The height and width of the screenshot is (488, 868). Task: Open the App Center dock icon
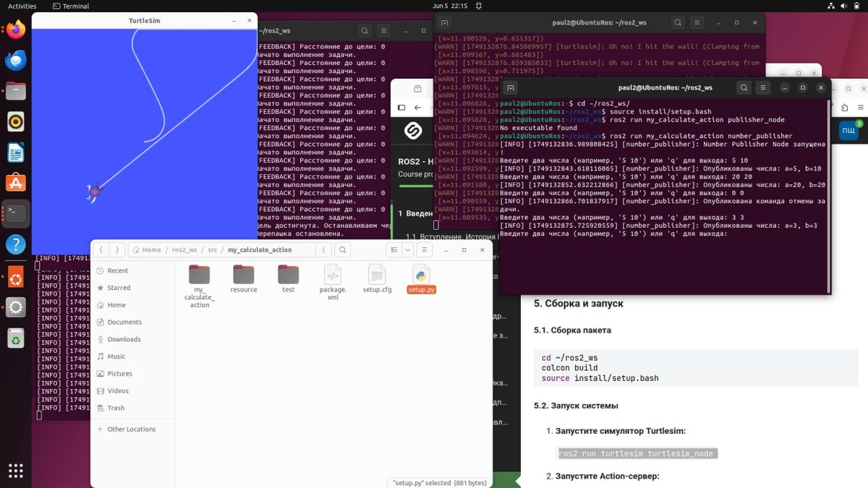16,183
